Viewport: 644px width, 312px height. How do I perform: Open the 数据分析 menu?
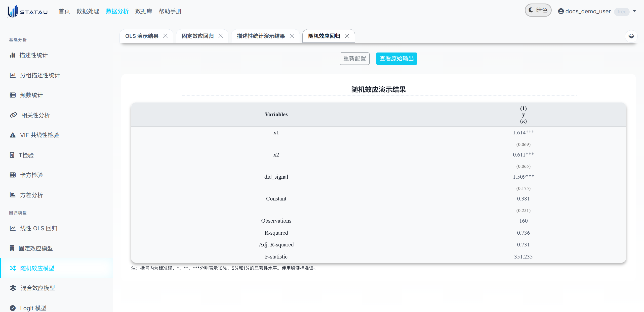[117, 11]
